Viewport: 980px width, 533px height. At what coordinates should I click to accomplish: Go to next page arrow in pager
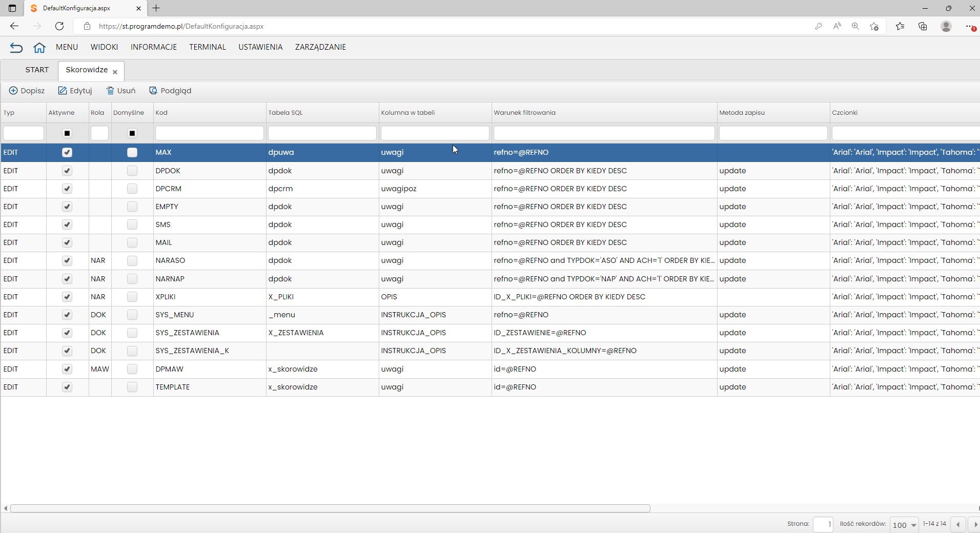[x=975, y=525]
